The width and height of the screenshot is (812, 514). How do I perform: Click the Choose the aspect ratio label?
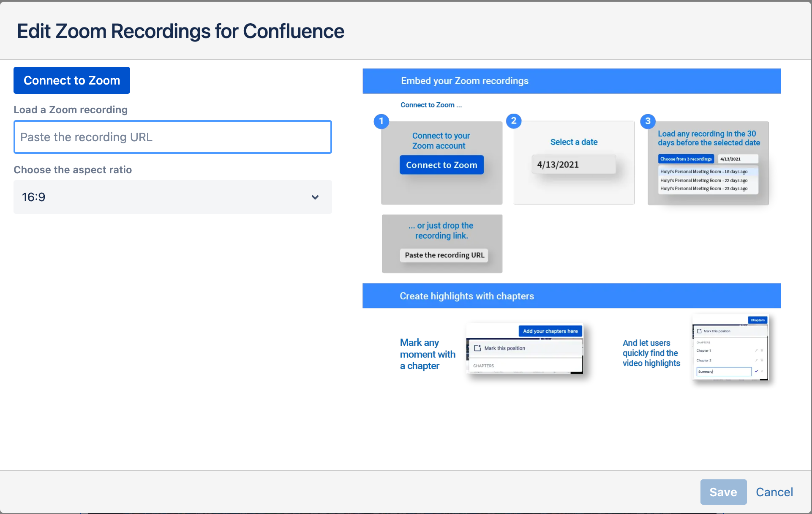point(73,170)
